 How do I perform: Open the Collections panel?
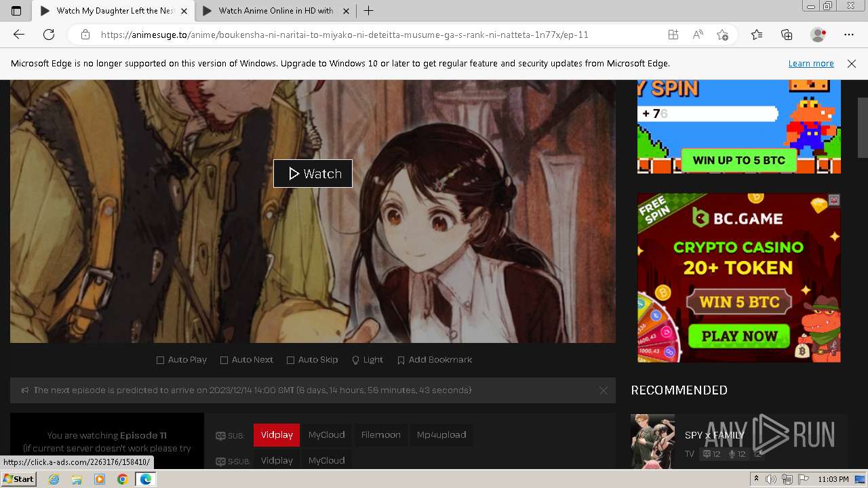pos(787,35)
